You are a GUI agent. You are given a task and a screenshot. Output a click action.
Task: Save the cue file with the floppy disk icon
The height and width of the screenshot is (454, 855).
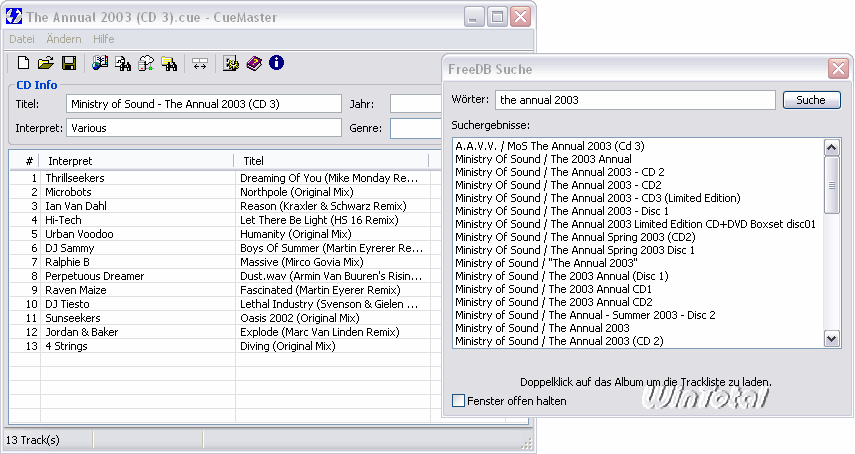(69, 63)
